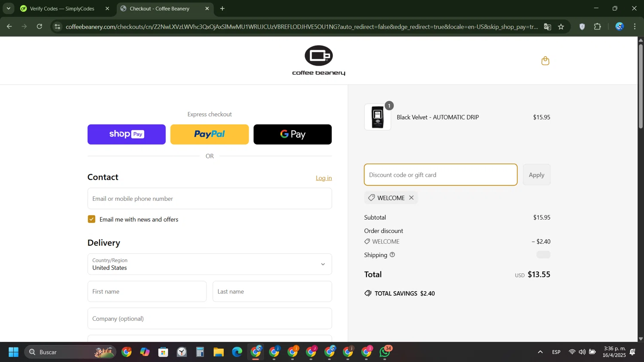The height and width of the screenshot is (362, 644).
Task: Open the Windows Start menu
Action: tap(13, 352)
